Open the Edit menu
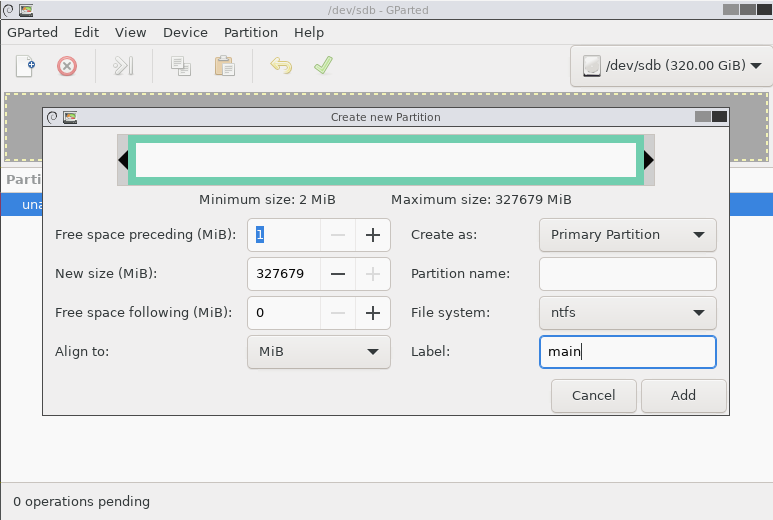This screenshot has width=773, height=520. [x=86, y=33]
